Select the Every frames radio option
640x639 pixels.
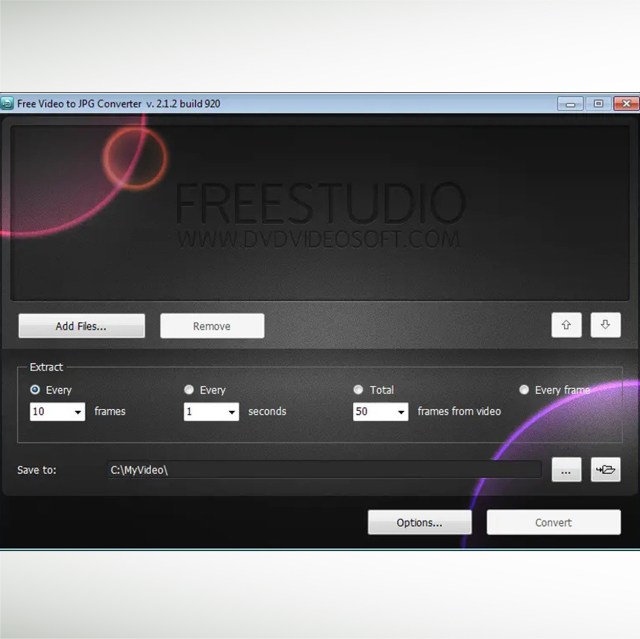pos(35,390)
